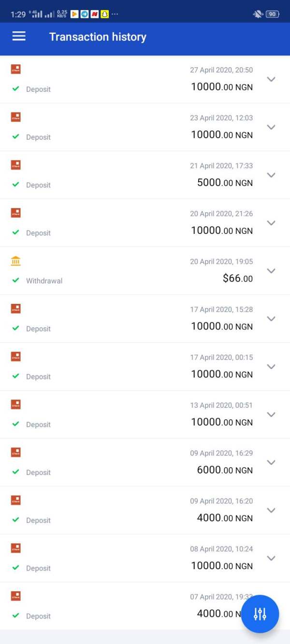Screen dimensions: 290x644
Task: Tap Telegram notification icon in status bar
Action: tap(85, 14)
